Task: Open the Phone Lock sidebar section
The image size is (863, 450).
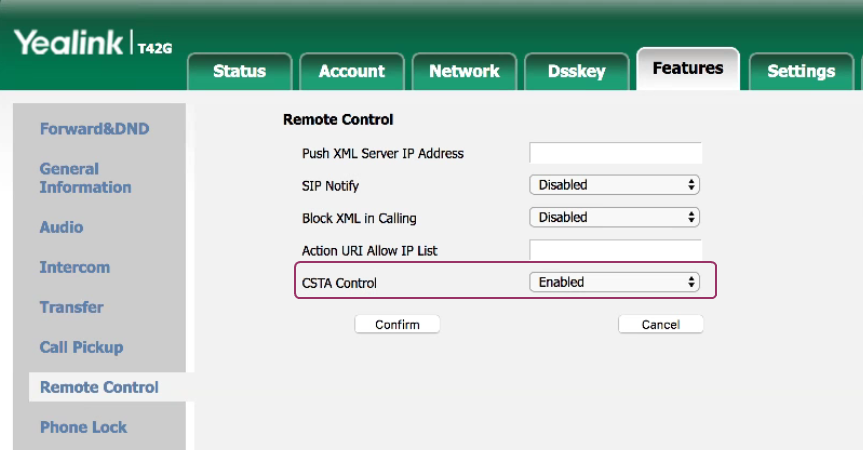Action: (x=83, y=427)
